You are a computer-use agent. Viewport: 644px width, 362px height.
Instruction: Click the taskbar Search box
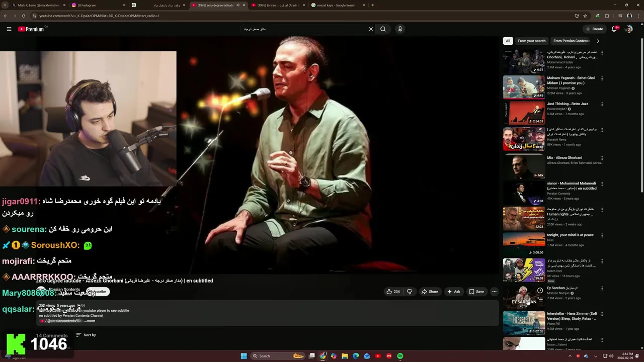[278, 356]
